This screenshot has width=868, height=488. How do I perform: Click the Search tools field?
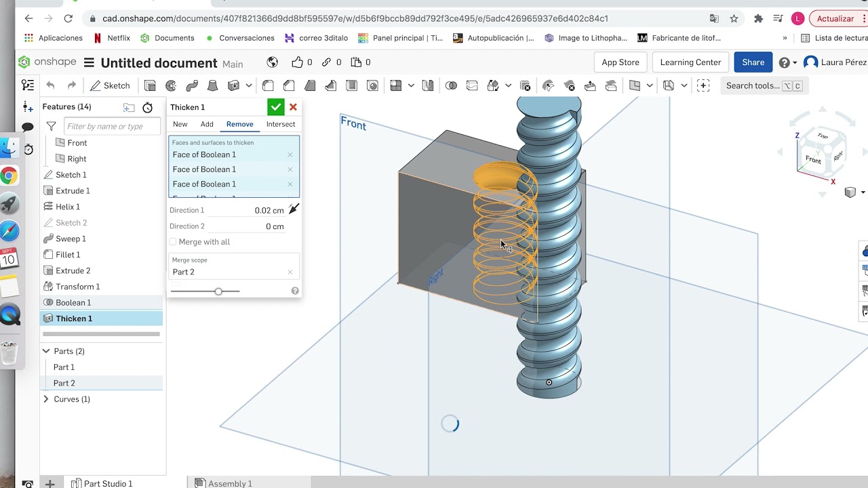point(764,85)
